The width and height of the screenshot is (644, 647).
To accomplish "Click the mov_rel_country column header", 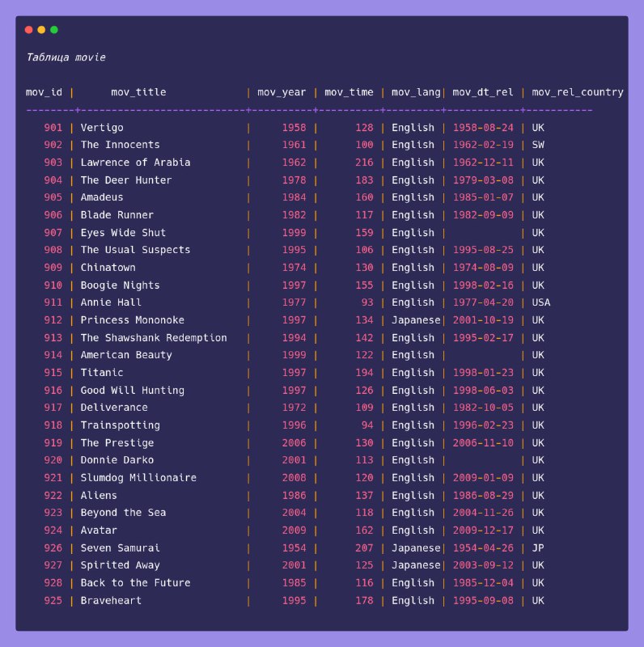I will click(578, 92).
